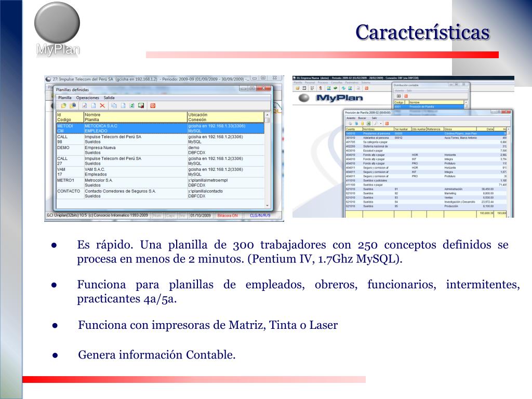Screen dimensions: 532x399
Task: Click Investigación y Desarrollo cell
Action: tap(460, 202)
